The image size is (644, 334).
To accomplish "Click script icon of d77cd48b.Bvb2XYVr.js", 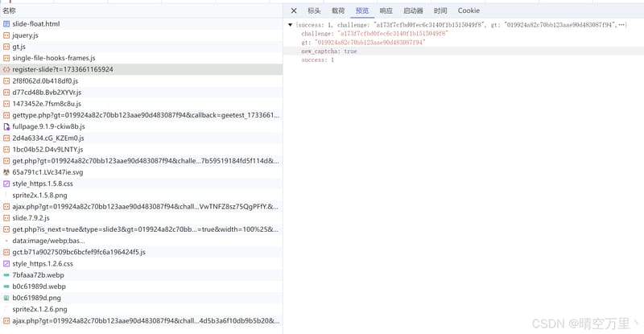I will (x=6, y=93).
